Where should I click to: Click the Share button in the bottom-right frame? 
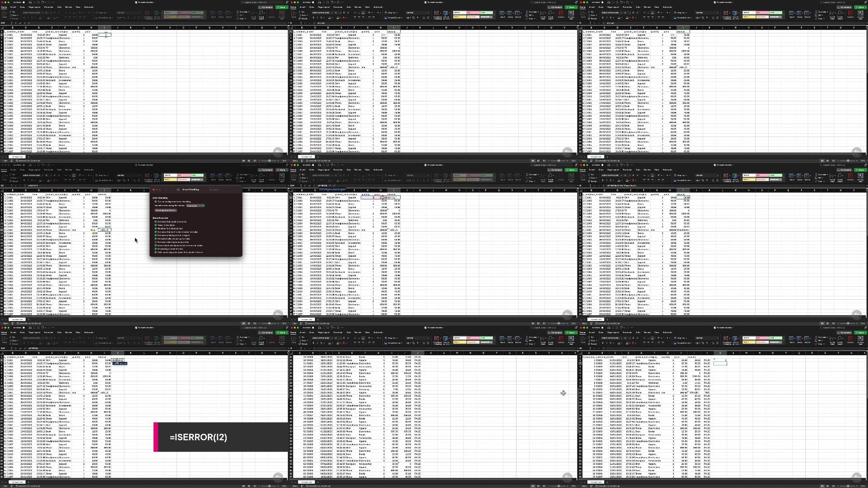pos(860,333)
